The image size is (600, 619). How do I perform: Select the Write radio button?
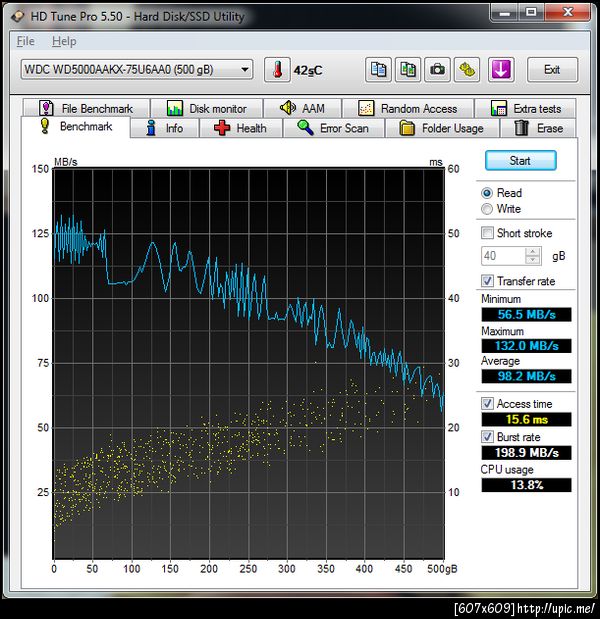487,209
